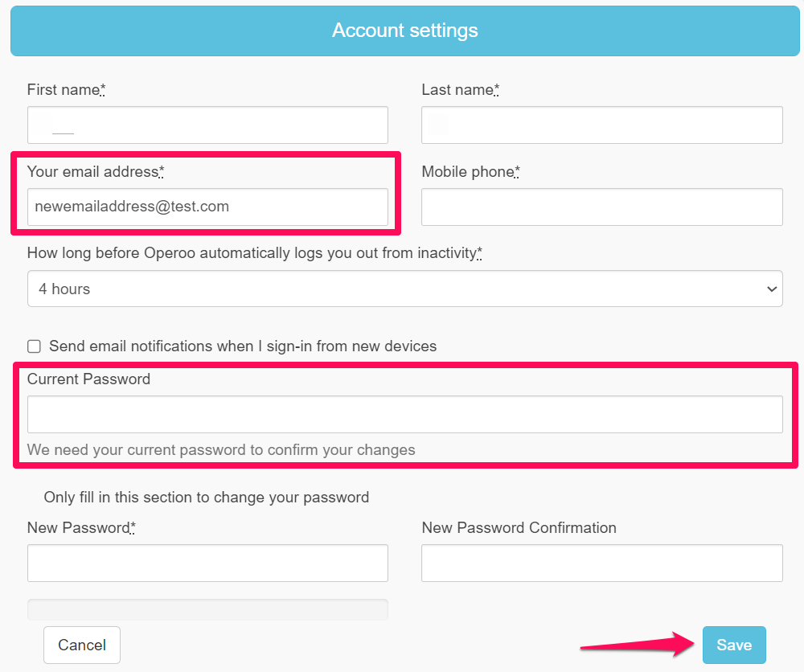Focus the Last name text box
804x672 pixels.
(x=601, y=125)
